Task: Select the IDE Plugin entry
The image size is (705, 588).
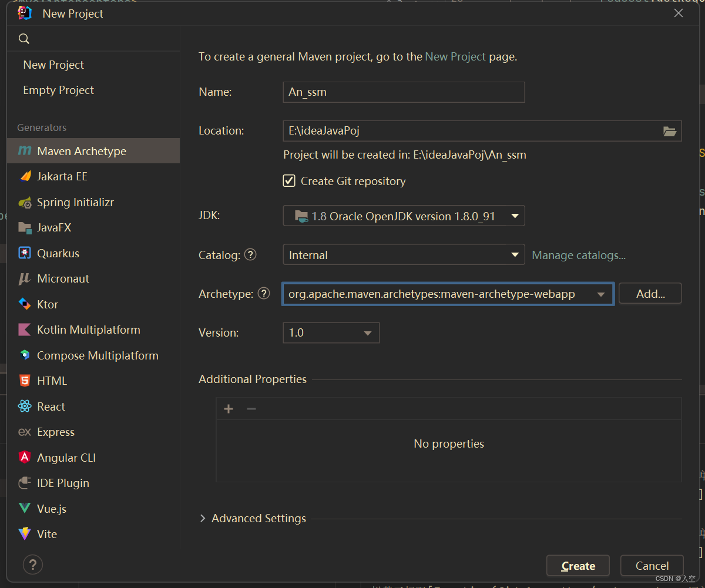Action: tap(93, 483)
